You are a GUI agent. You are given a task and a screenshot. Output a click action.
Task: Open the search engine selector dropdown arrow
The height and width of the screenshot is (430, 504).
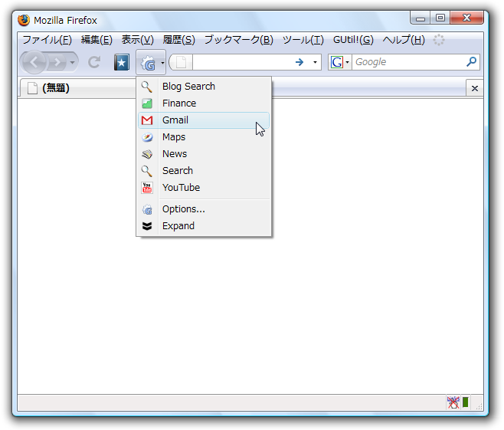pyautogui.click(x=347, y=62)
